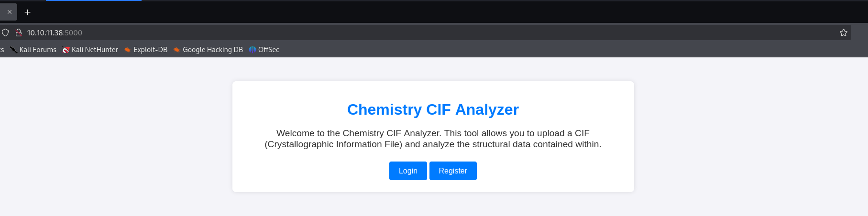Open the OffSec bookmark
Screen dimensions: 868x216
264,50
